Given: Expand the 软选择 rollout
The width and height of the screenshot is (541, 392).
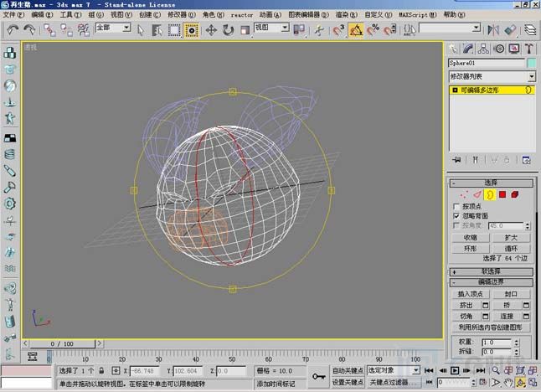Looking at the screenshot, I should point(491,271).
